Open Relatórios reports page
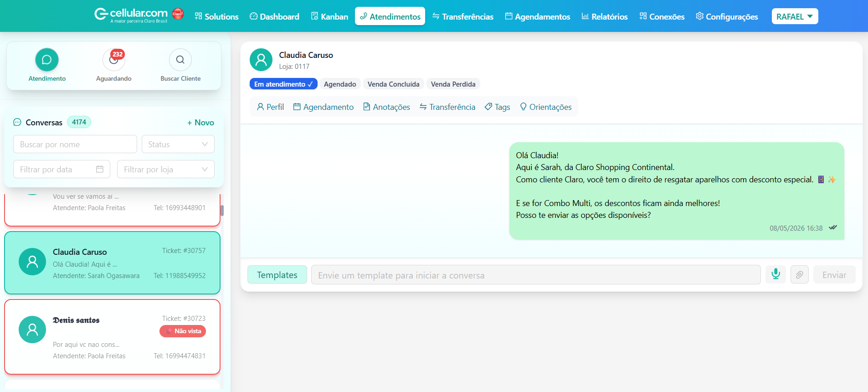The image size is (868, 392). point(605,16)
